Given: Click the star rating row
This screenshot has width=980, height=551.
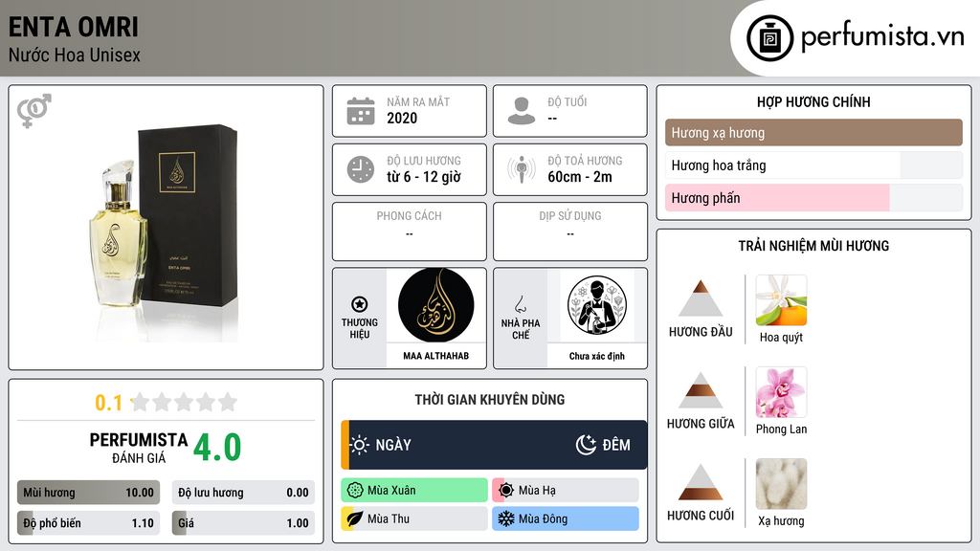Looking at the screenshot, I should click(185, 402).
